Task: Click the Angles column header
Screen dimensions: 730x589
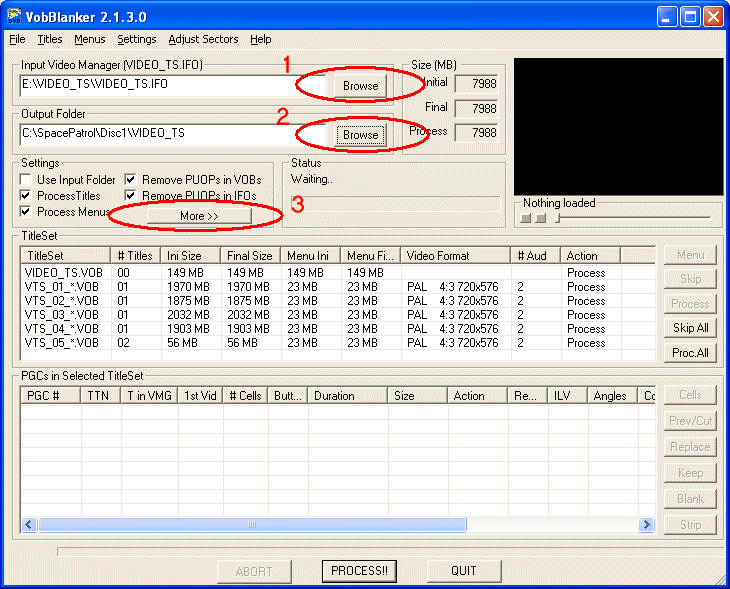Action: 612,396
